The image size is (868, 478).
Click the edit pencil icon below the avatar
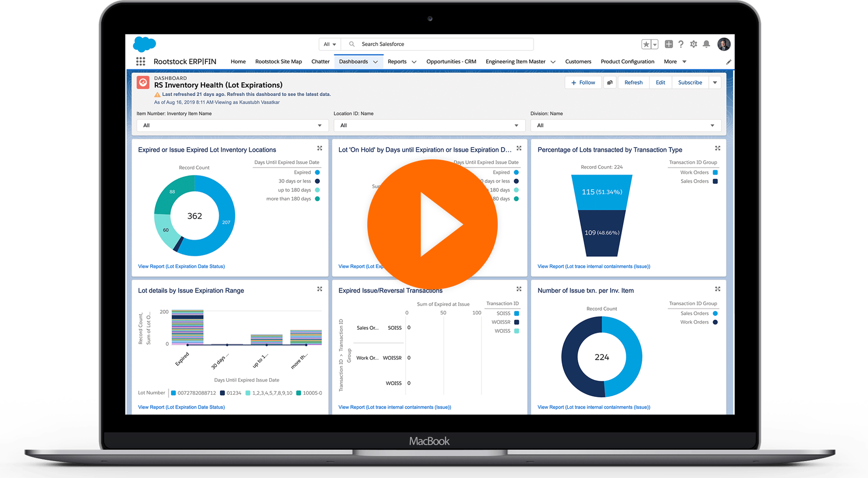[729, 62]
